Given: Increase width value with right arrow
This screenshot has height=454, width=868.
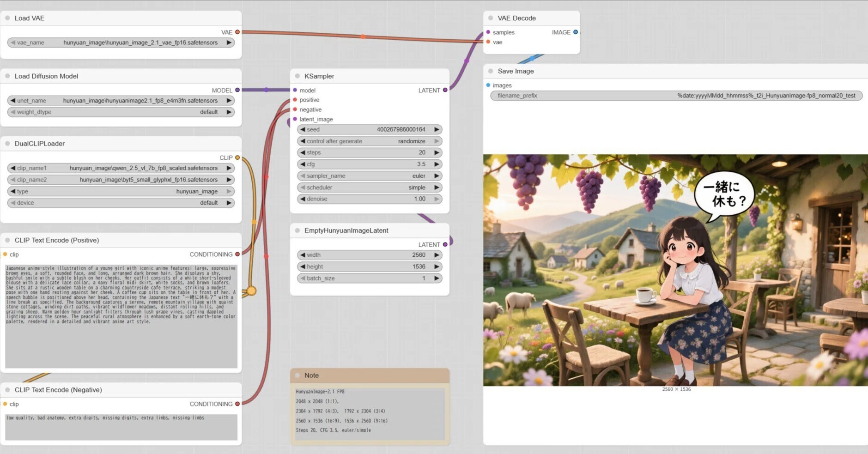Looking at the screenshot, I should pyautogui.click(x=436, y=255).
